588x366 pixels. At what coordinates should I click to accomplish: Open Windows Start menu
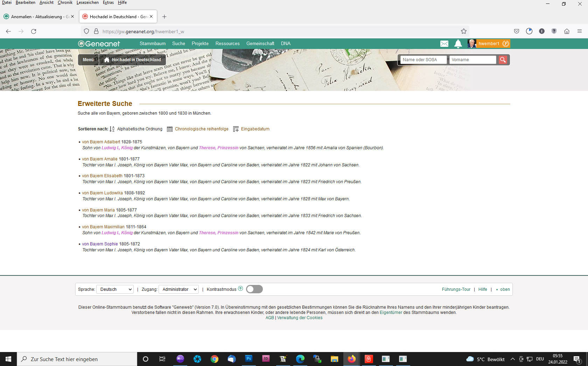point(8,359)
